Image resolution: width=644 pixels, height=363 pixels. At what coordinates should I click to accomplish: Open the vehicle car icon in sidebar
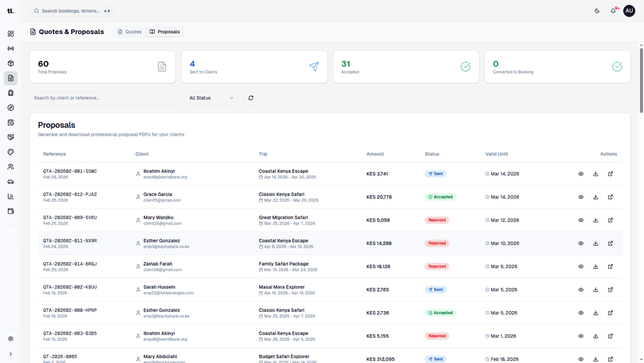pos(11,181)
